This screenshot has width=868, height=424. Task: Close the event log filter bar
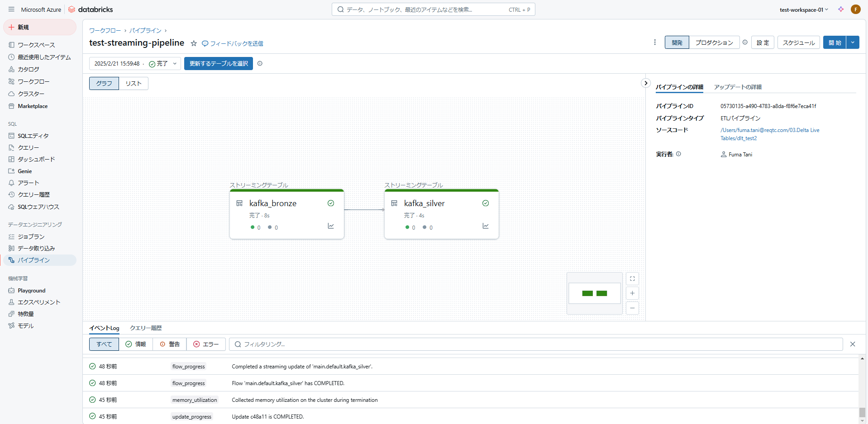coord(853,344)
